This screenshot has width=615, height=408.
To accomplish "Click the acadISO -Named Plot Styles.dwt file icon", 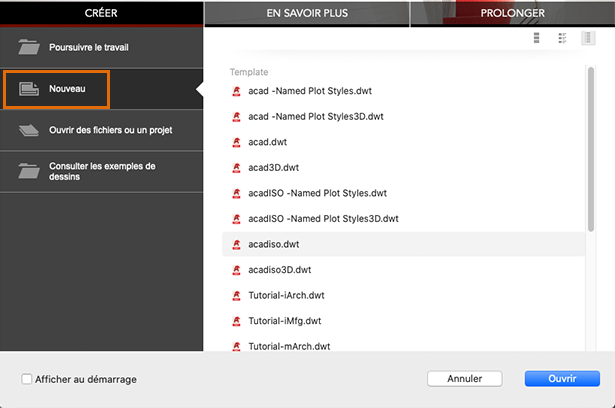I will point(236,193).
